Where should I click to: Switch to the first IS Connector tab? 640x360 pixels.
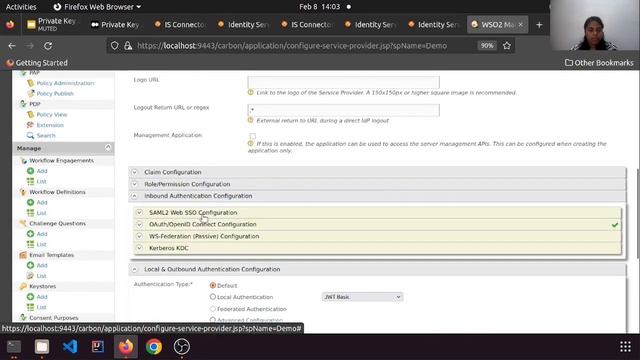pyautogui.click(x=180, y=24)
